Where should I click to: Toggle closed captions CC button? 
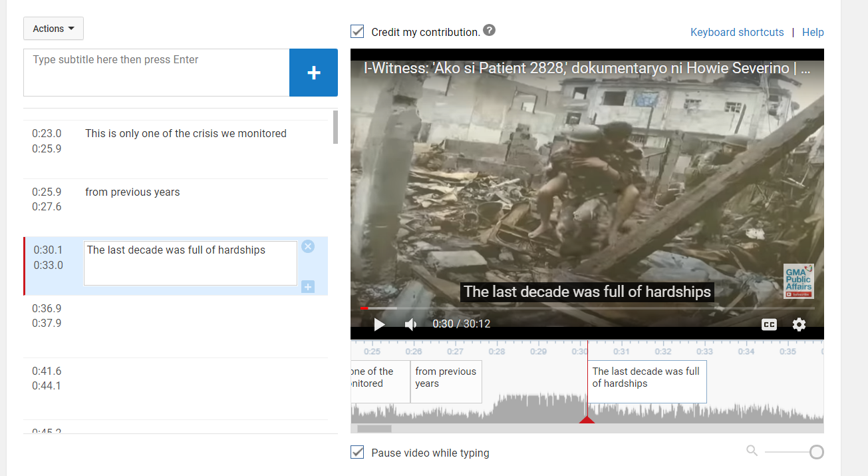click(x=769, y=324)
